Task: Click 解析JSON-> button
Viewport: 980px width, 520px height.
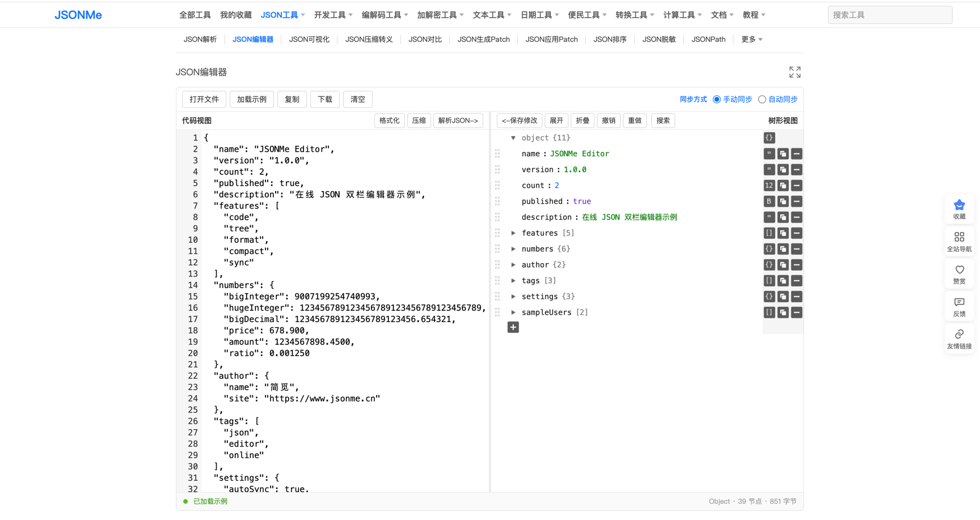Action: 458,120
